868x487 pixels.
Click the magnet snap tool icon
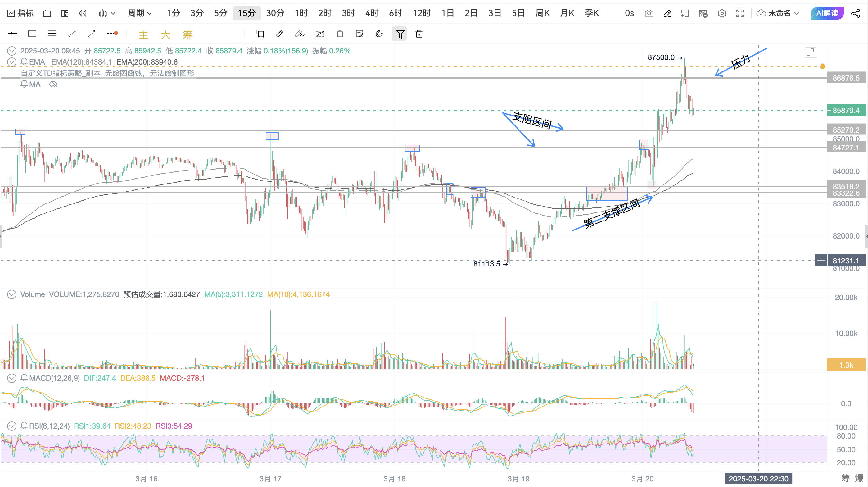click(379, 34)
